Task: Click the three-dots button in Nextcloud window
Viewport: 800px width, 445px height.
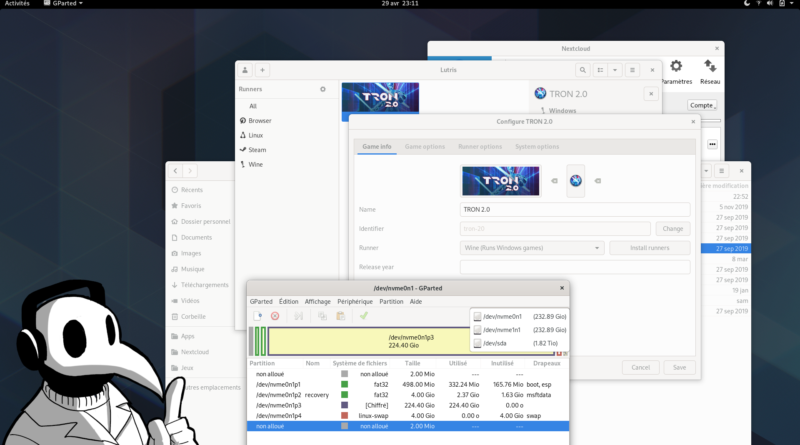Action: (712, 144)
